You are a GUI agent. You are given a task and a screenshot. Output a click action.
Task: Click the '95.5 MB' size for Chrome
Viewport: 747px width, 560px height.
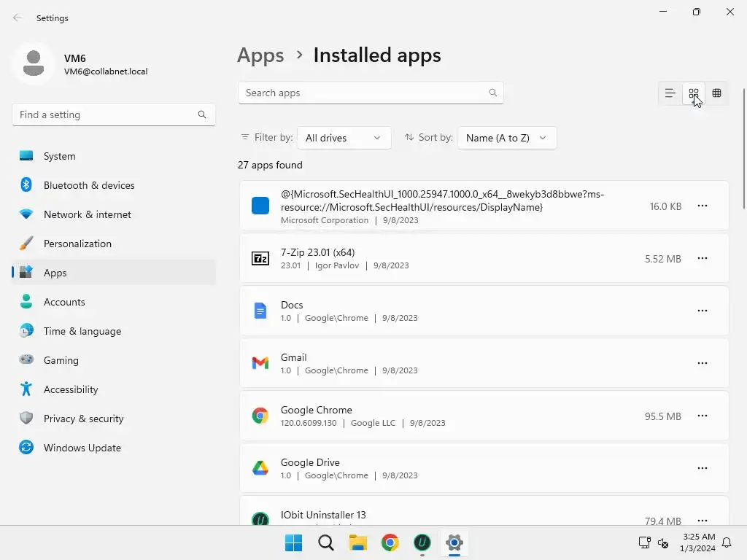662,416
